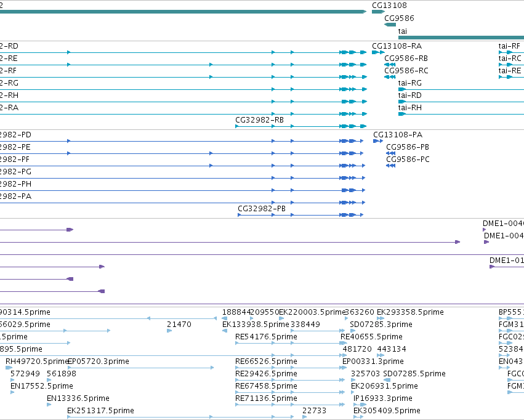Select the RE66526.5prime EST label

click(266, 361)
